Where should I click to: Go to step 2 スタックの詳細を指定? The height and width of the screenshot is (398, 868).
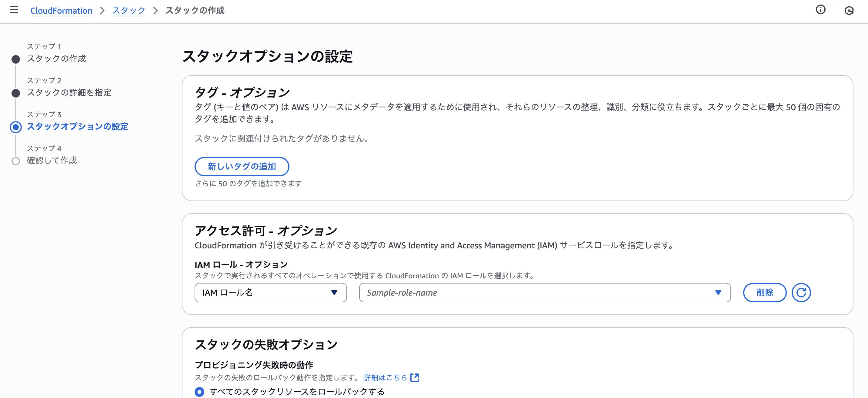69,93
